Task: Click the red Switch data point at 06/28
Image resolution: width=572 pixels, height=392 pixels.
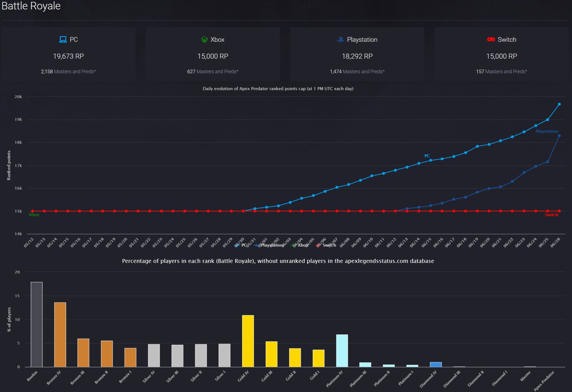Action: click(x=559, y=211)
